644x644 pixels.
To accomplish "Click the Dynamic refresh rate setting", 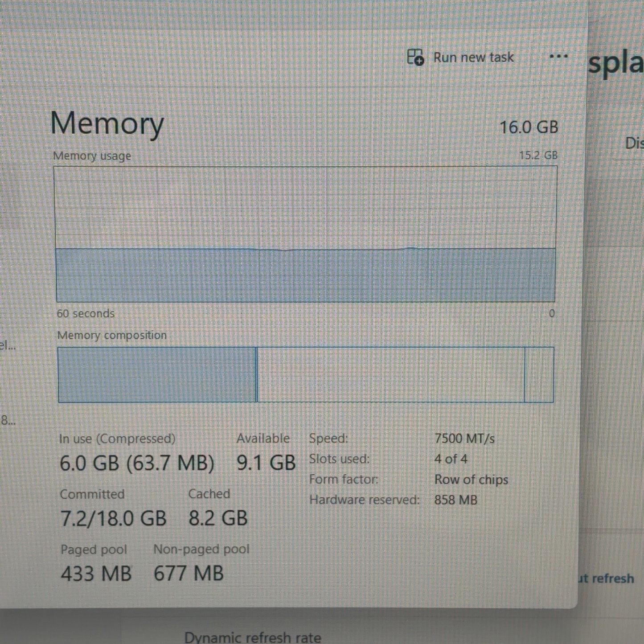I will (253, 637).
